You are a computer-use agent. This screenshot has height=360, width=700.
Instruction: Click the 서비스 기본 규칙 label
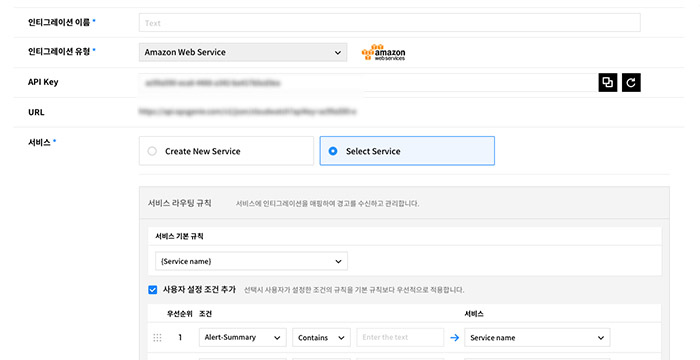179,236
